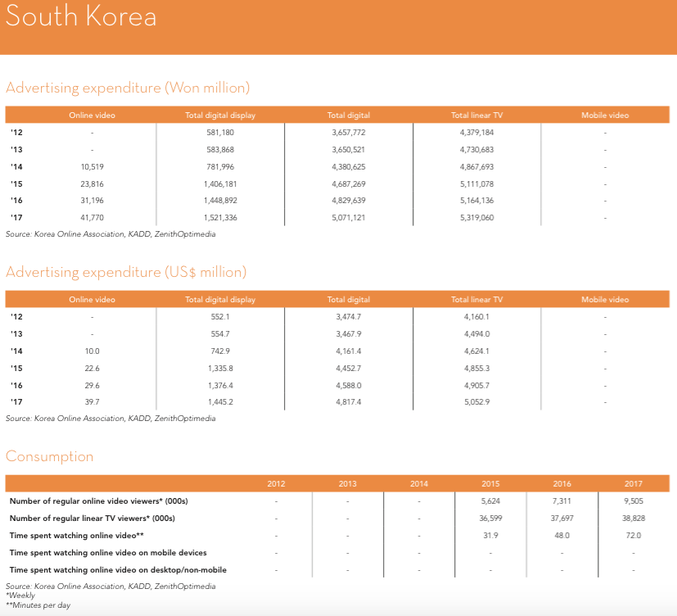Image resolution: width=677 pixels, height=616 pixels.
Task: Click US$ online video value 22.6
Action: [x=92, y=369]
